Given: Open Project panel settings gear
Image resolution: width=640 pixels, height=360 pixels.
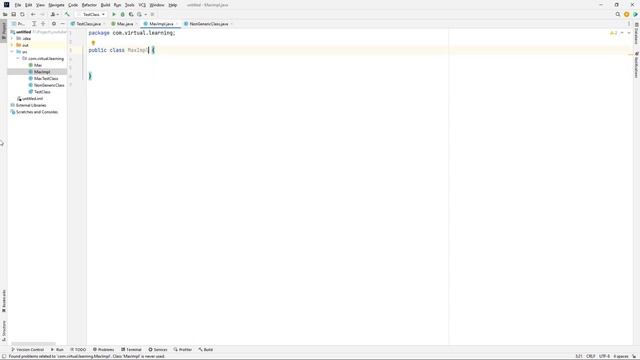Looking at the screenshot, I should click(53, 24).
